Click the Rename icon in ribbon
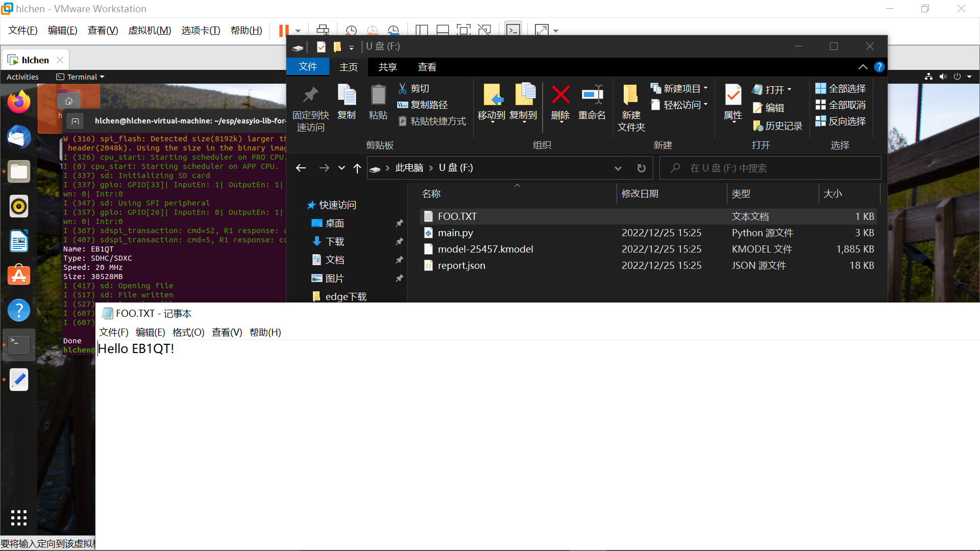 592,96
